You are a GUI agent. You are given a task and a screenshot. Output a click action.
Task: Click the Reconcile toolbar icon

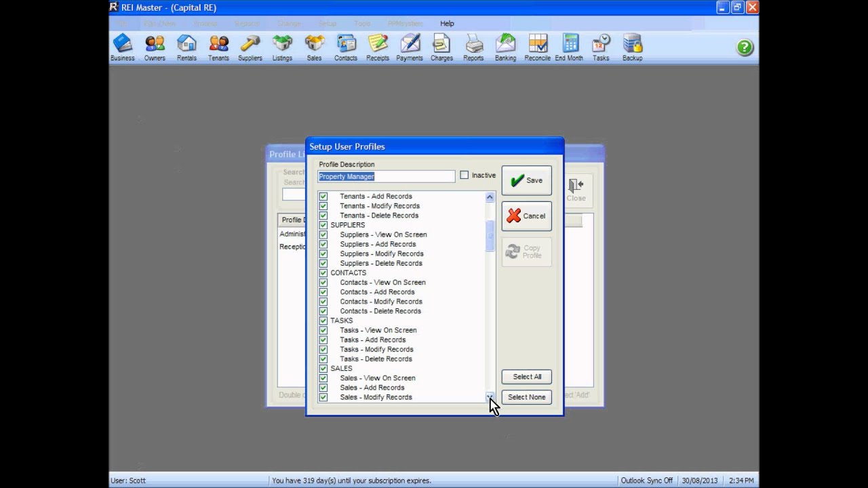click(x=538, y=47)
